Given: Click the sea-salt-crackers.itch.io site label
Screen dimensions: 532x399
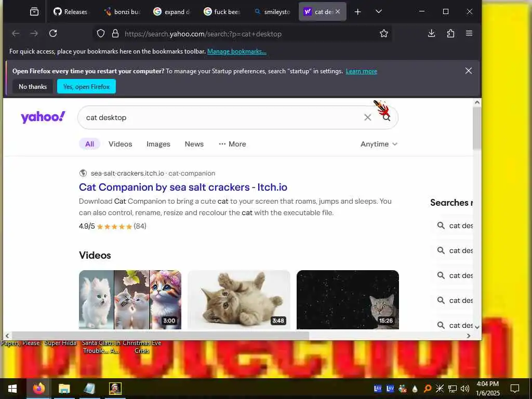Looking at the screenshot, I should click(127, 174).
